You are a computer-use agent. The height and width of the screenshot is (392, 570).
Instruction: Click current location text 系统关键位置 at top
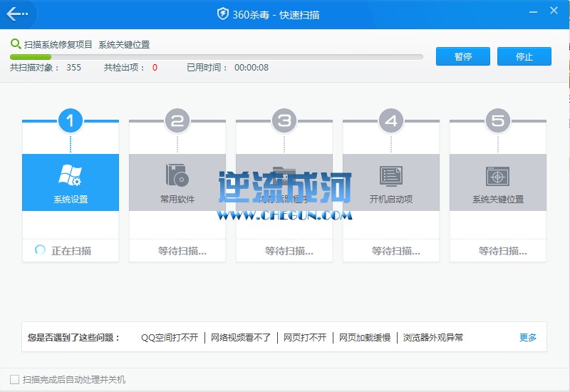coord(124,45)
